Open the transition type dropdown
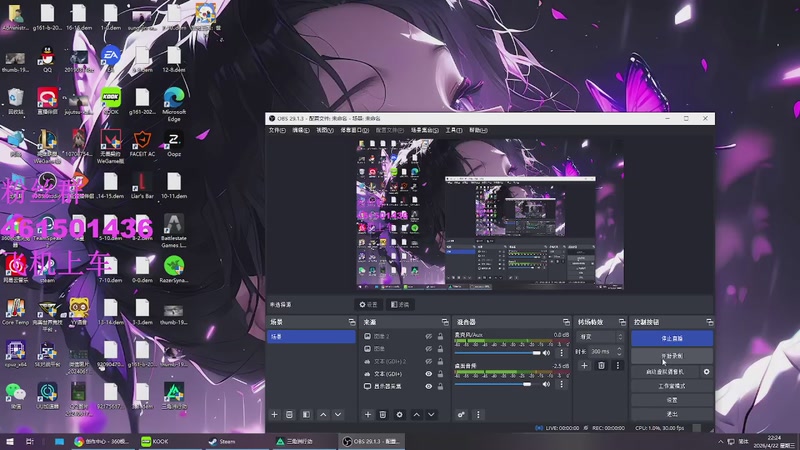 point(600,337)
